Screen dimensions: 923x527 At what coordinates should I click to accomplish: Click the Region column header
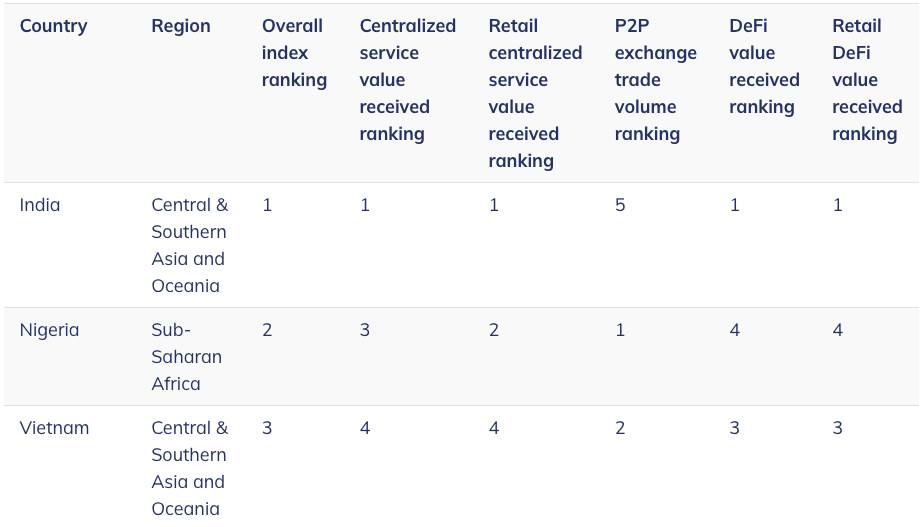coord(181,26)
